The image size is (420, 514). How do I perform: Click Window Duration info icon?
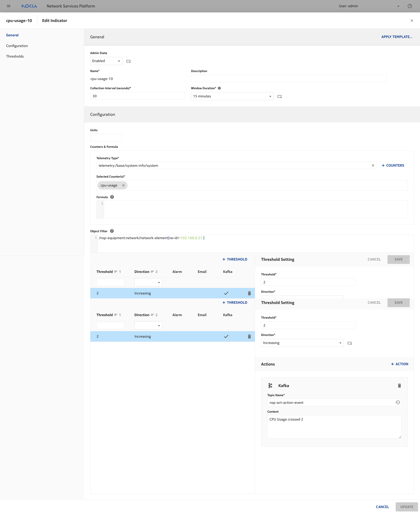219,88
